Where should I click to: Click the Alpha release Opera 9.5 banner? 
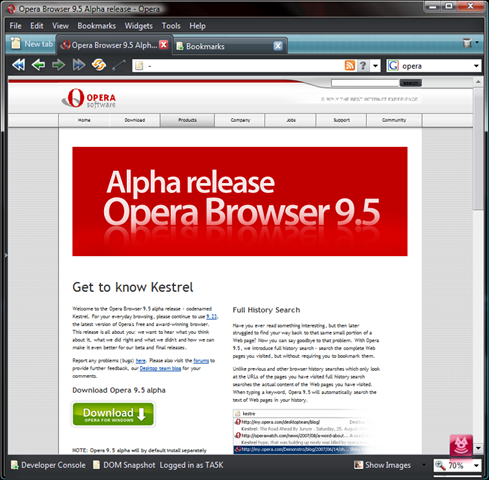coord(240,201)
